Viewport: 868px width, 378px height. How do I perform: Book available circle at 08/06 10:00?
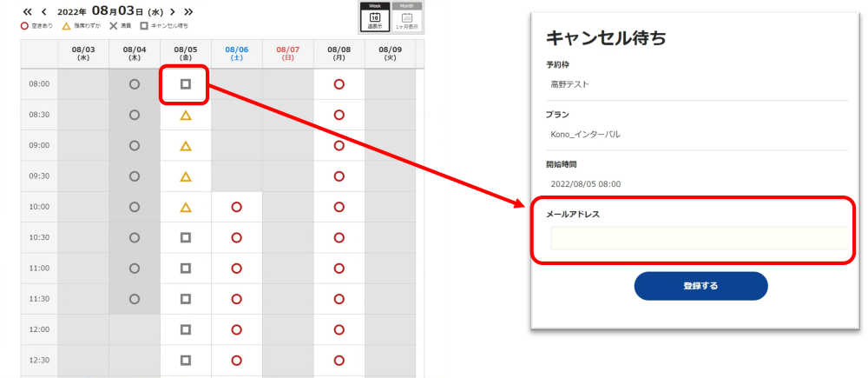[237, 207]
